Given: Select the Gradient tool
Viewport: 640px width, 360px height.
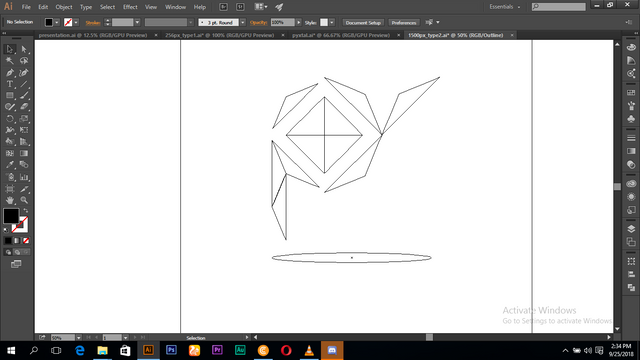Looking at the screenshot, I should [x=24, y=153].
